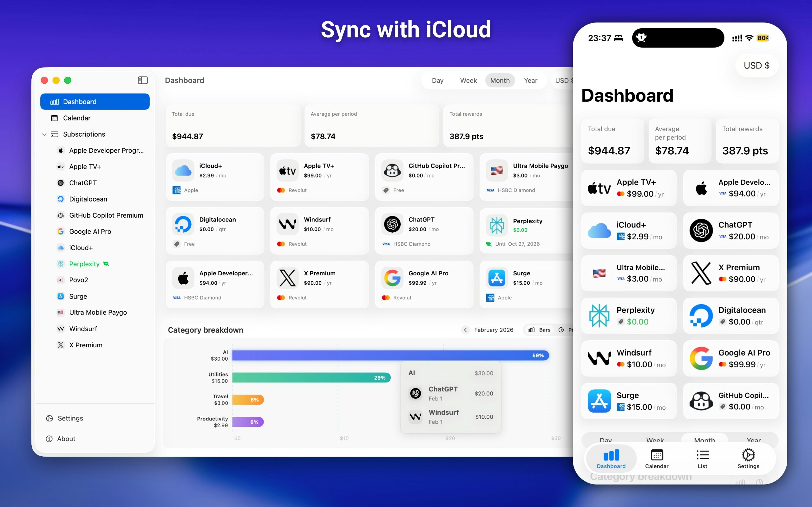Screen dimensions: 812x507
Task: Open the About info item
Action: coord(66,439)
